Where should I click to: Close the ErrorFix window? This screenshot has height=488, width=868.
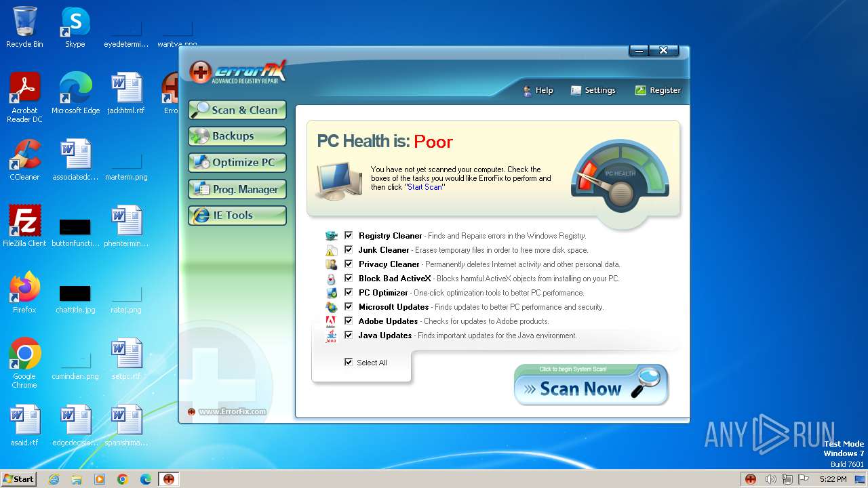[664, 50]
